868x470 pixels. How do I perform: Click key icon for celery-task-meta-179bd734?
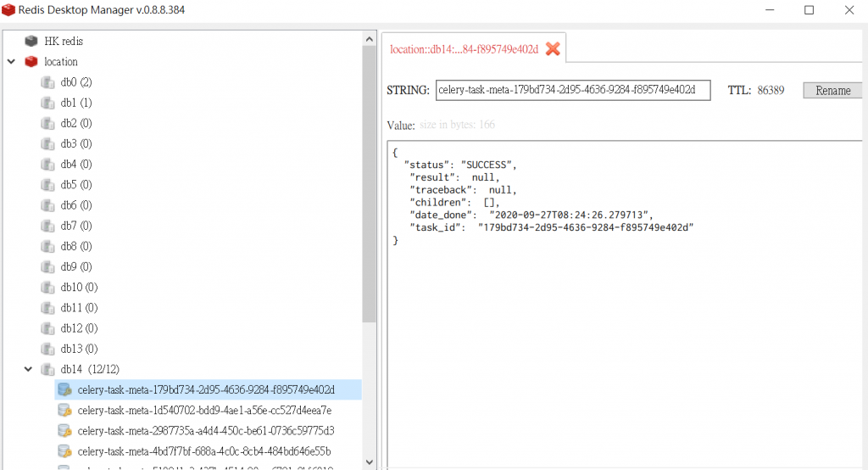pyautogui.click(x=64, y=389)
